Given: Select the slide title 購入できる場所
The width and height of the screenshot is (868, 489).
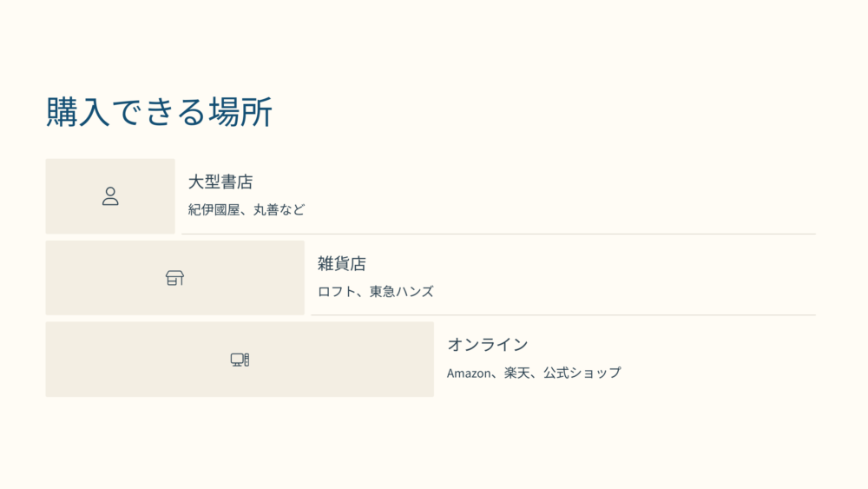Looking at the screenshot, I should (159, 112).
